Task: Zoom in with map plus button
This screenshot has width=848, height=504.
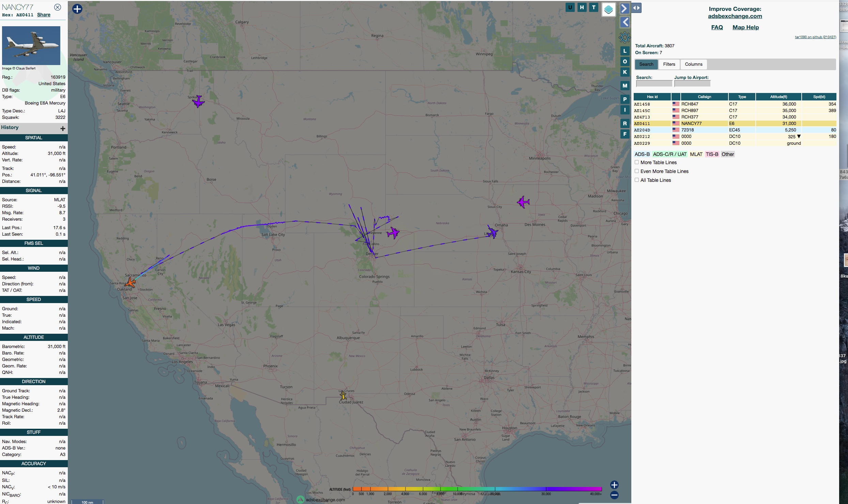Action: (614, 485)
